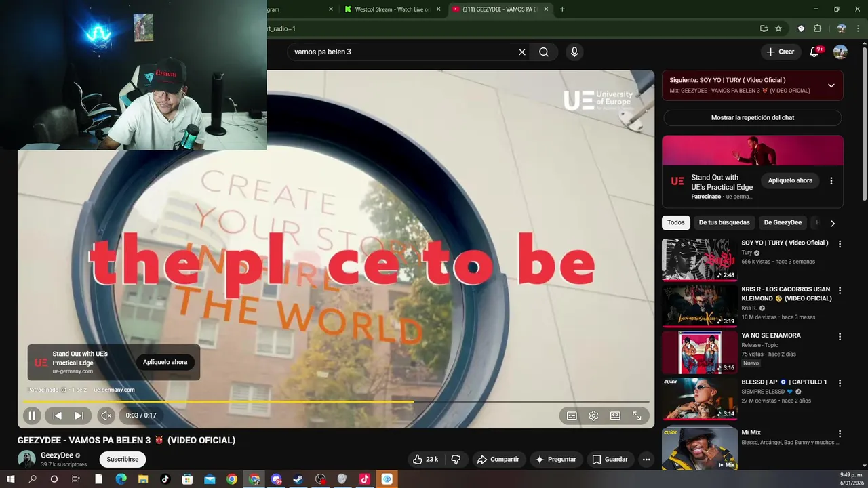This screenshot has height=488, width=868.
Task: Open the Crear button
Action: coord(781,52)
